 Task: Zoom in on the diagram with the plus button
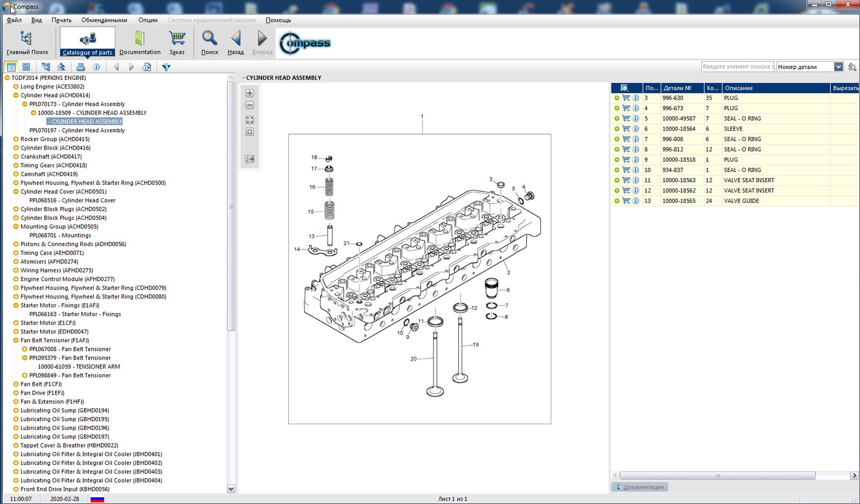pos(250,93)
